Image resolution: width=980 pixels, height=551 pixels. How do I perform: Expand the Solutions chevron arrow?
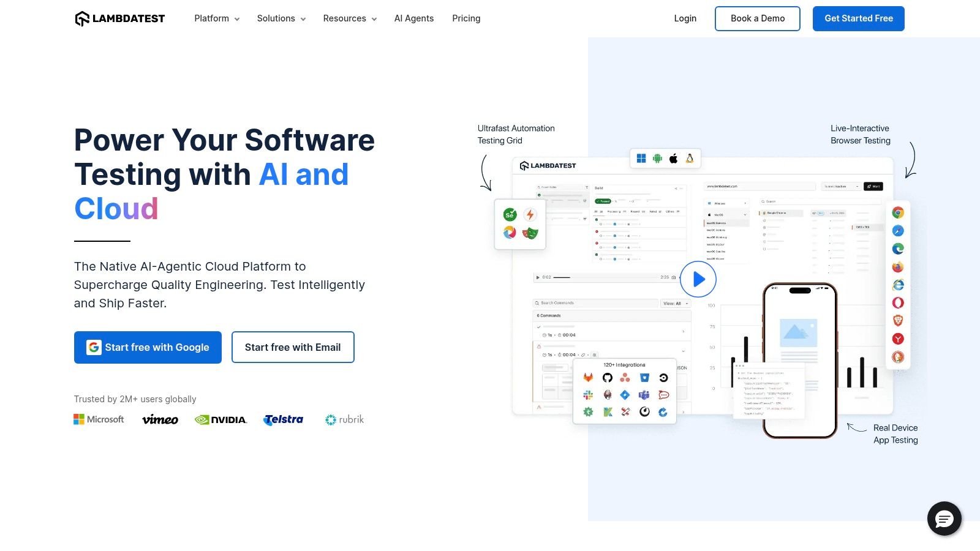tap(303, 19)
